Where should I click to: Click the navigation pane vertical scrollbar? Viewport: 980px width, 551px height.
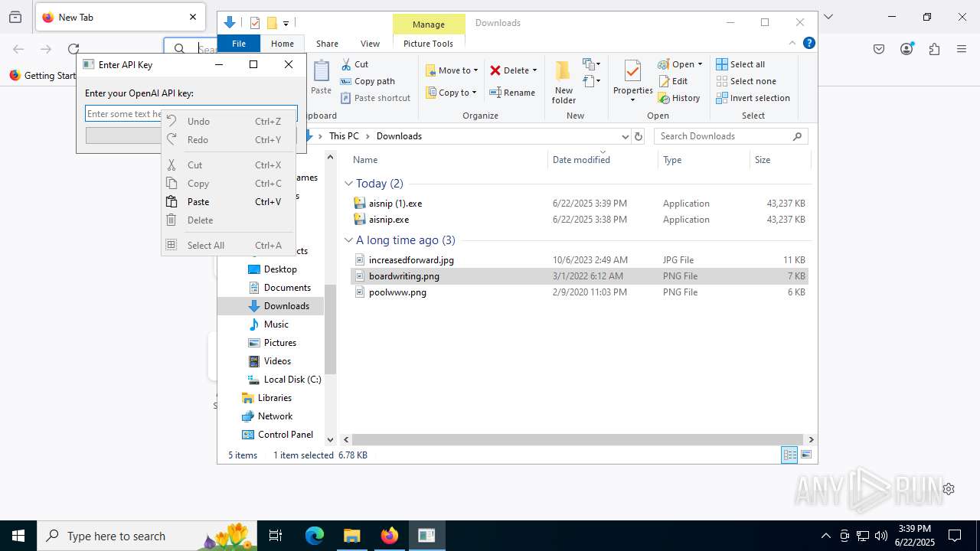click(x=331, y=329)
